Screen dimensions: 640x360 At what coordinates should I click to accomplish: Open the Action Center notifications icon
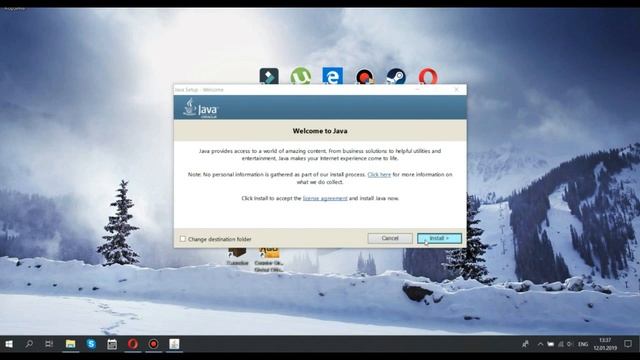click(x=628, y=344)
